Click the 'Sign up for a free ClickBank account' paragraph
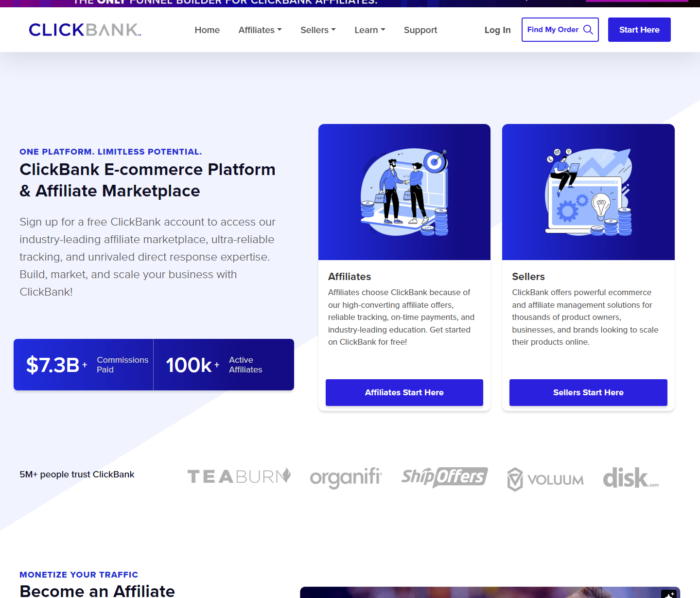Screen dimensions: 700x598 (148, 257)
